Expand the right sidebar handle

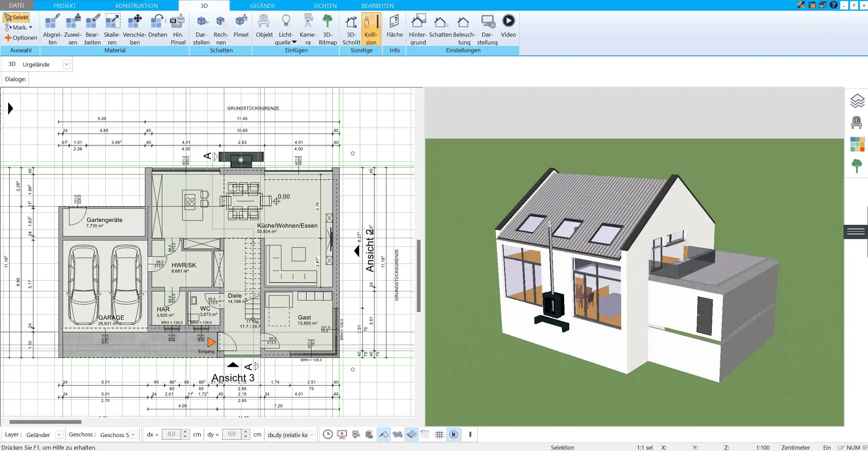(x=856, y=232)
